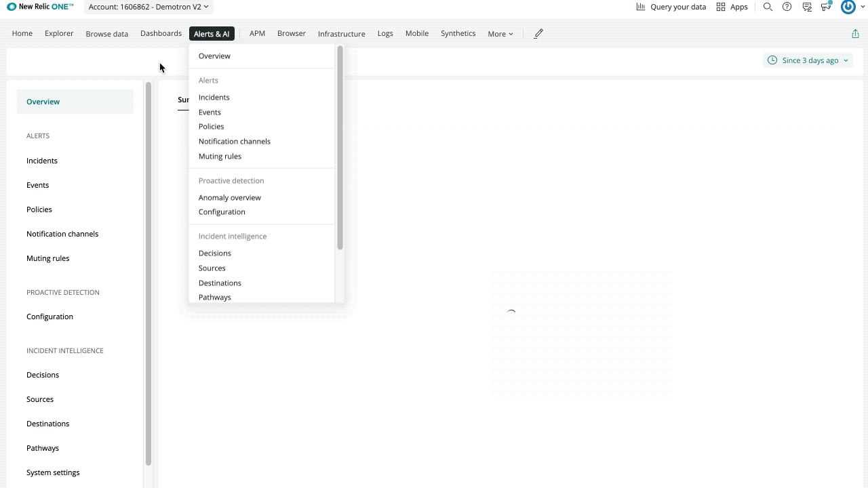Open the Account: Demotron V2 selector
This screenshot has height=488, width=868.
(147, 7)
